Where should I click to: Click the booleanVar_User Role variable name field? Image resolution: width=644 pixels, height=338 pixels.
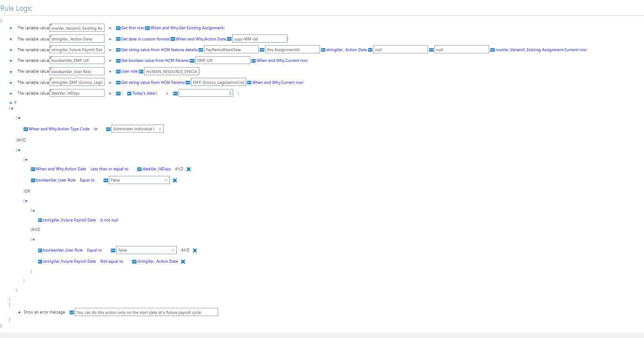pyautogui.click(x=77, y=71)
